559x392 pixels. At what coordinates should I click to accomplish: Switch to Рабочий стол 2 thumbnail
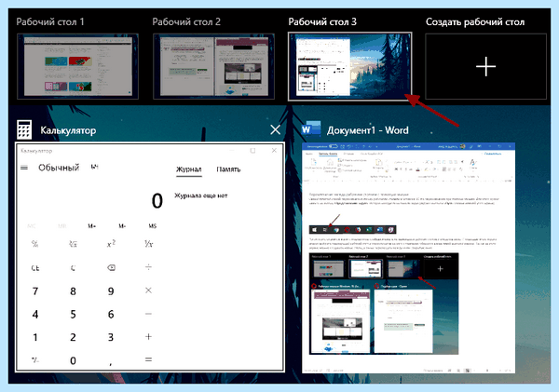pyautogui.click(x=214, y=66)
